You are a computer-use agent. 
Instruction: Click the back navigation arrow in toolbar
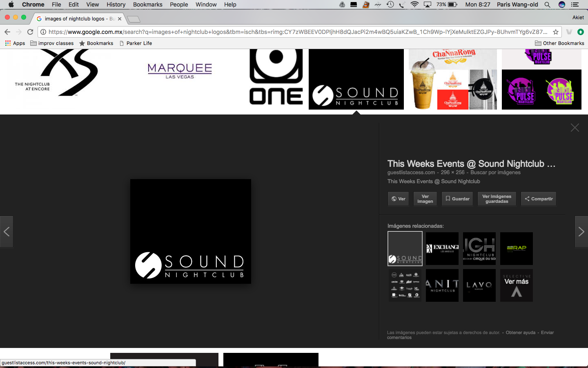pos(7,32)
